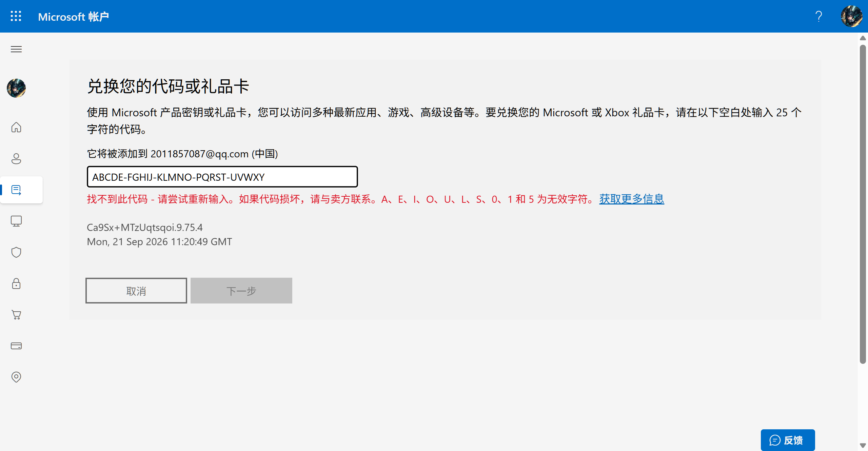Viewport: 868px width, 451px height.
Task: Click the sidebar profile avatar
Action: point(16,88)
